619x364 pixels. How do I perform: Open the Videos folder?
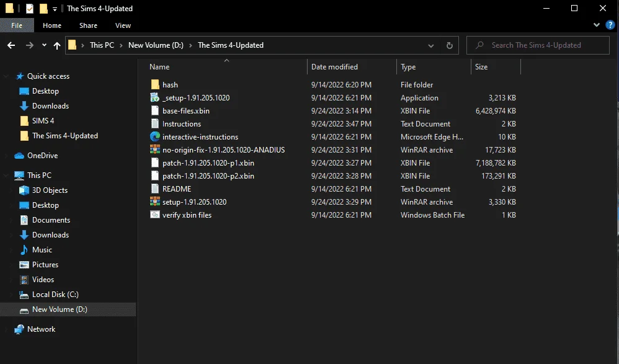coord(43,280)
